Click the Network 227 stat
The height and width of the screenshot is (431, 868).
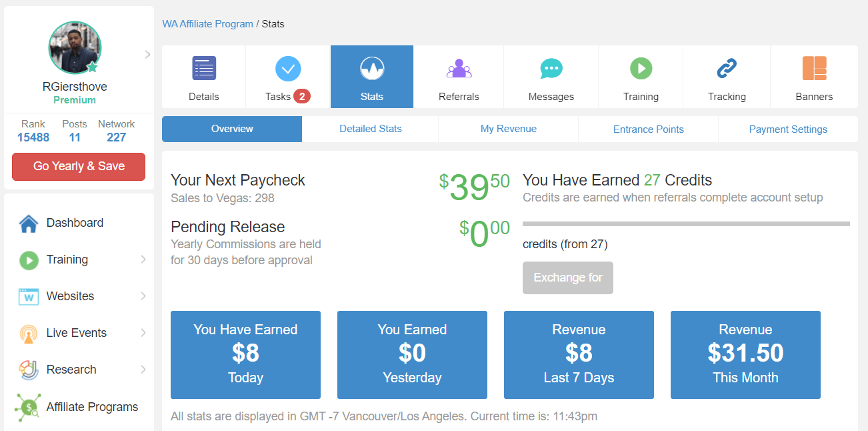coord(117,131)
